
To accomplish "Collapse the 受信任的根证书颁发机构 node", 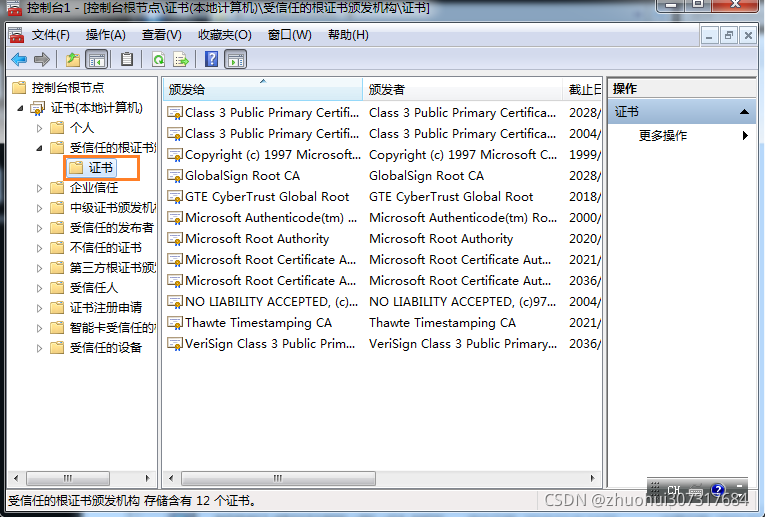I will [x=40, y=148].
